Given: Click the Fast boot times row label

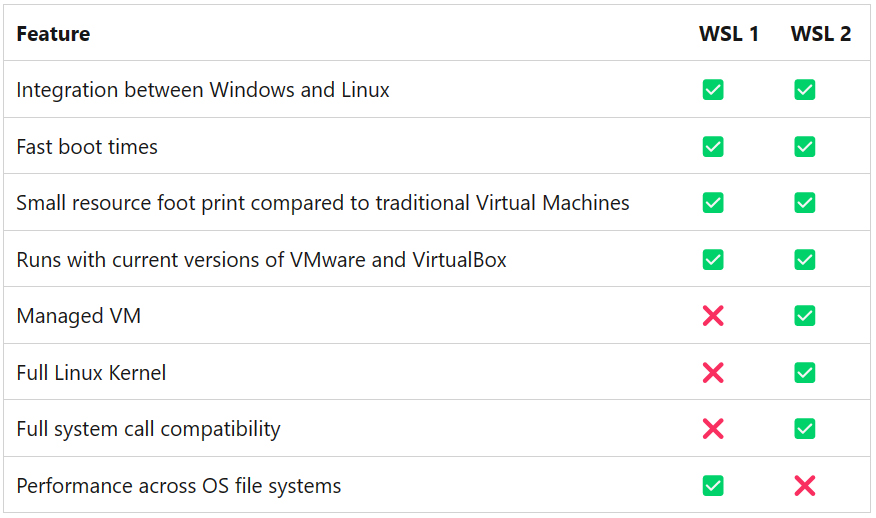Looking at the screenshot, I should point(87,147).
